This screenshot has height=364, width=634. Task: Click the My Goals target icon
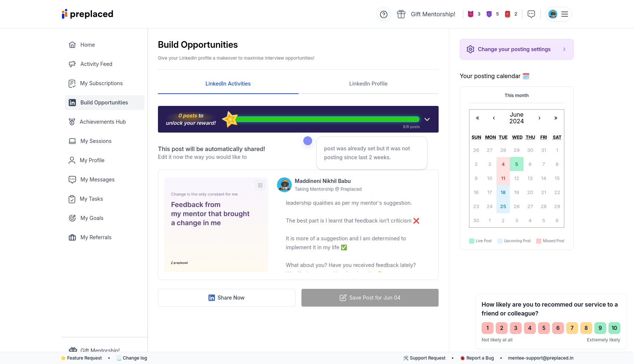tap(72, 218)
